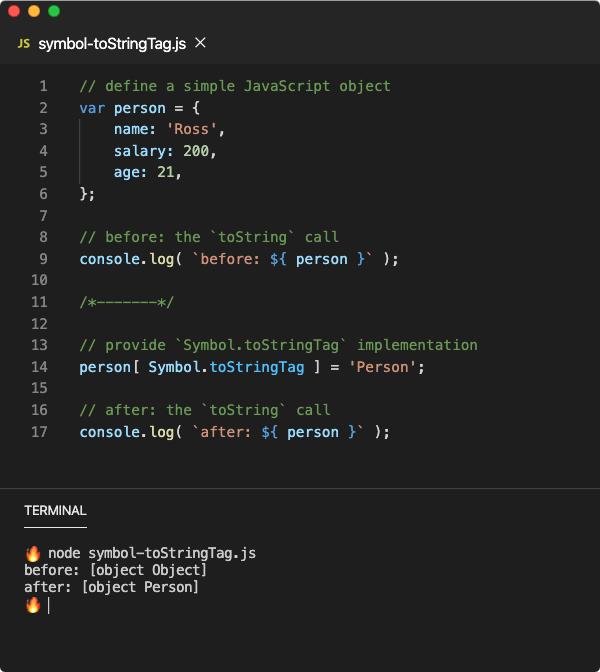This screenshot has width=600, height=672.
Task: Click line number 9 in gutter
Action: [x=43, y=259]
